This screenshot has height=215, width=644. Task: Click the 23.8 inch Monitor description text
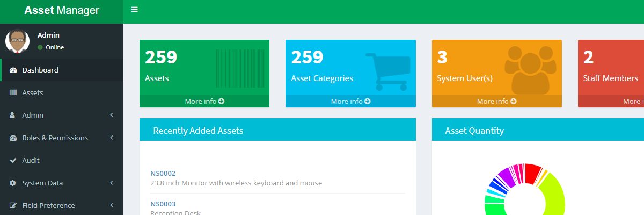(x=236, y=183)
